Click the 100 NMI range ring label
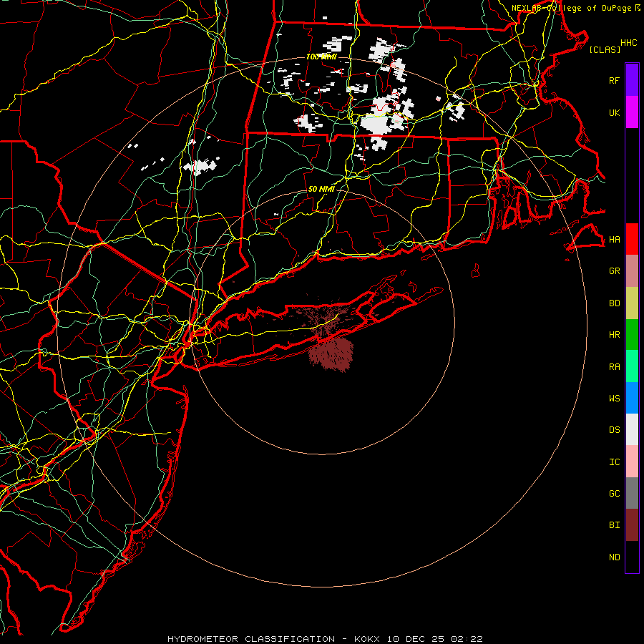This screenshot has width=644, height=644. point(321,57)
